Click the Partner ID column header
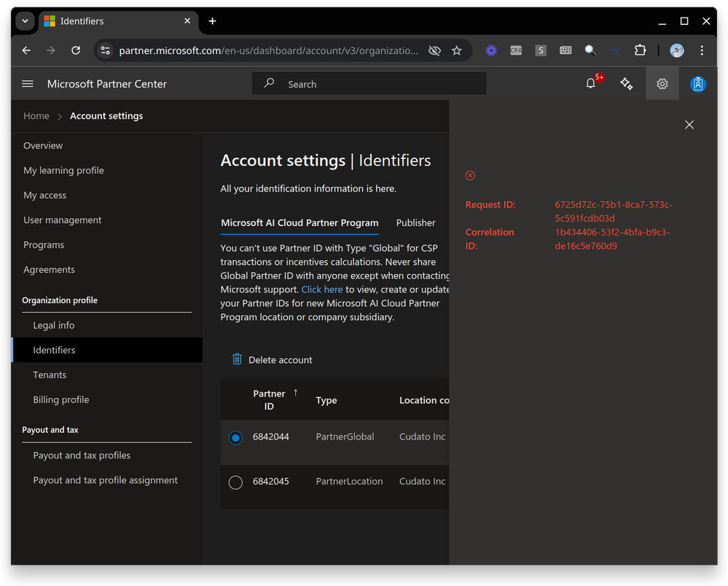Viewport: 728px width, 586px height. point(269,400)
